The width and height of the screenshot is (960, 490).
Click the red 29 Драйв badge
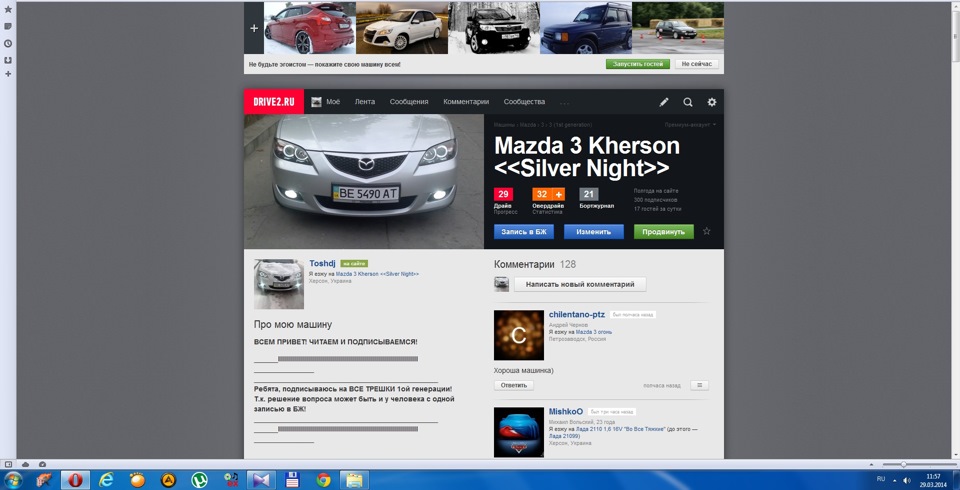pyautogui.click(x=503, y=194)
